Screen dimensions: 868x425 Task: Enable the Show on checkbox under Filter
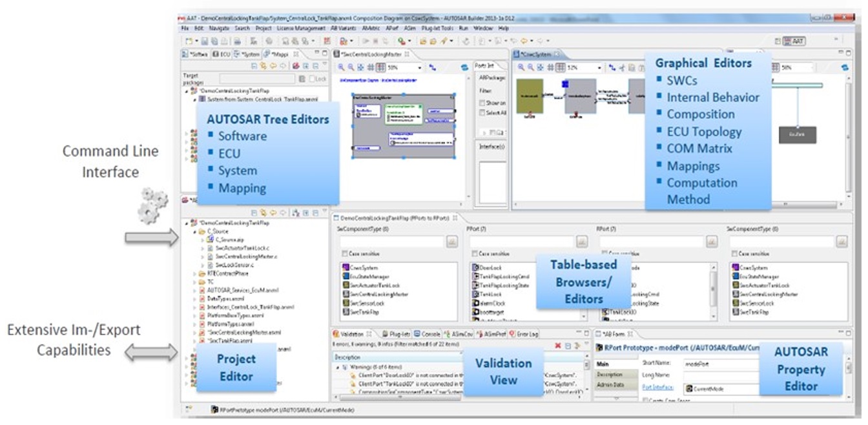(482, 103)
